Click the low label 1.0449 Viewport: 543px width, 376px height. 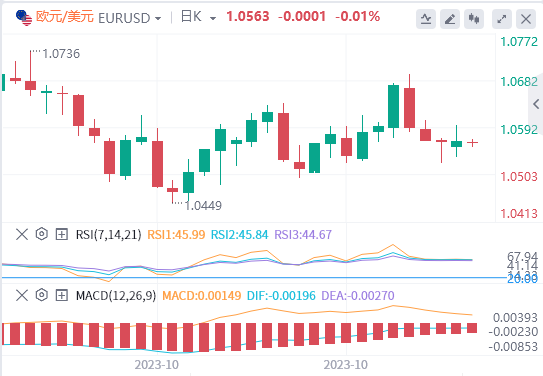(203, 206)
